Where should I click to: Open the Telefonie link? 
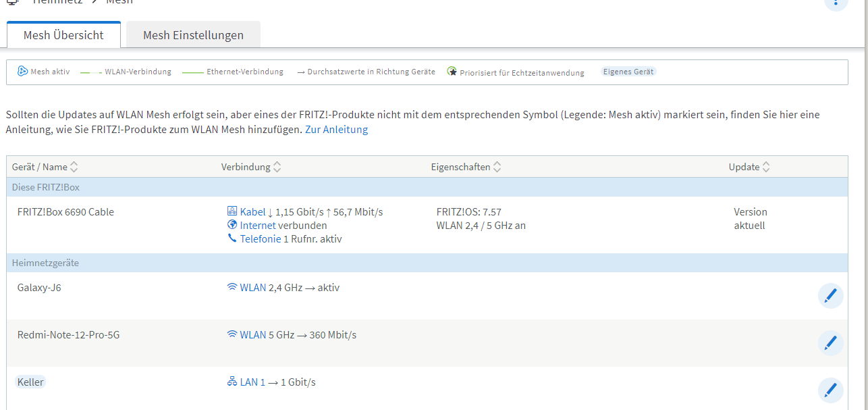(x=261, y=239)
